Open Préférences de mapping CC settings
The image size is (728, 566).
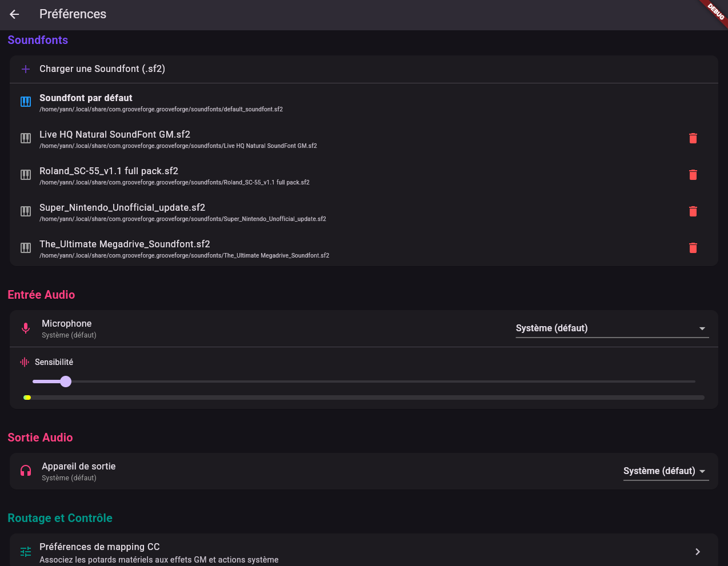99,547
